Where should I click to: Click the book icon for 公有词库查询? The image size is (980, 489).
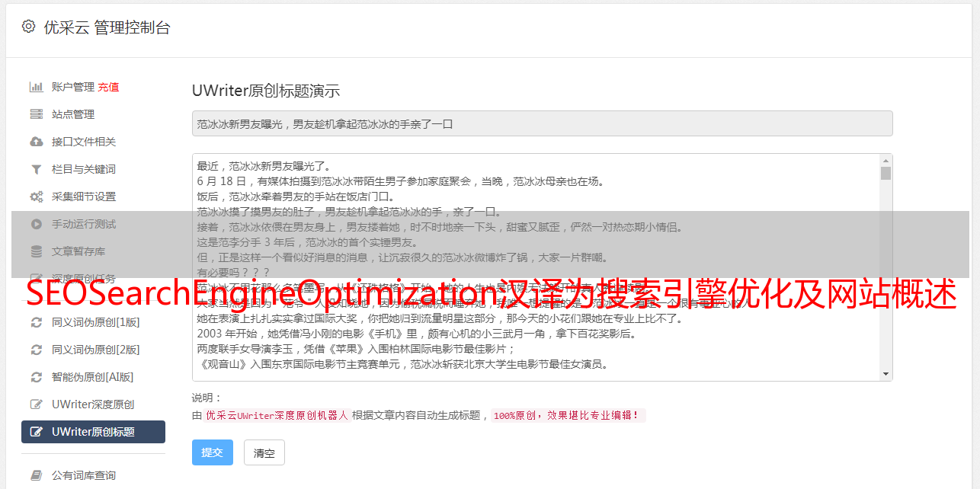[36, 475]
